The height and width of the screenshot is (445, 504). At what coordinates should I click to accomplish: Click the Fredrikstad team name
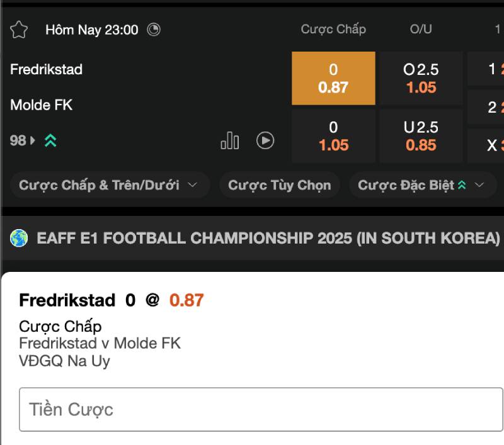point(47,69)
